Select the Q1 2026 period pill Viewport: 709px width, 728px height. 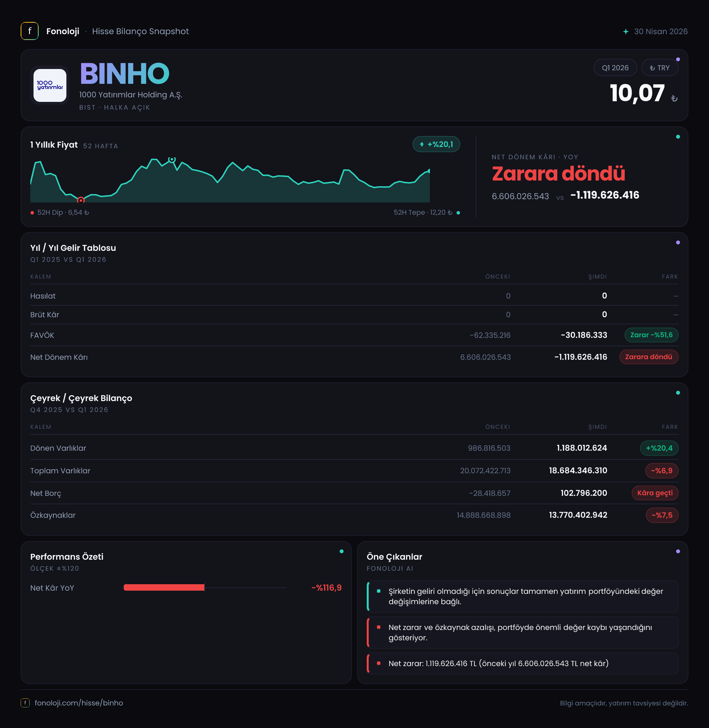coord(615,68)
